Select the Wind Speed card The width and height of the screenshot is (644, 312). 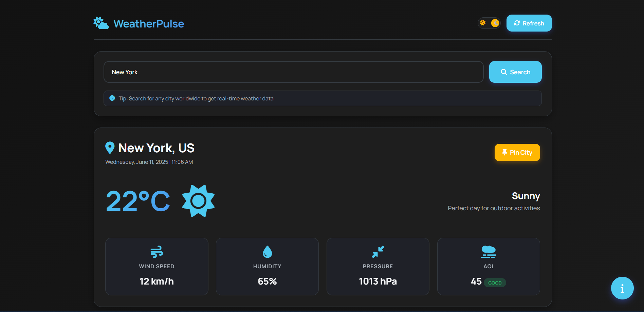click(x=157, y=267)
